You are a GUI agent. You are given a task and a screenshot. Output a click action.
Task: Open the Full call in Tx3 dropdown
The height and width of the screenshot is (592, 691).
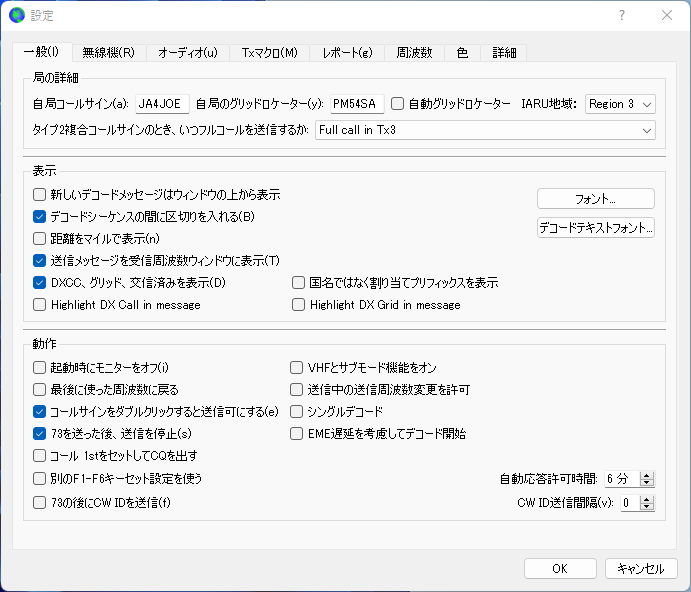click(485, 130)
